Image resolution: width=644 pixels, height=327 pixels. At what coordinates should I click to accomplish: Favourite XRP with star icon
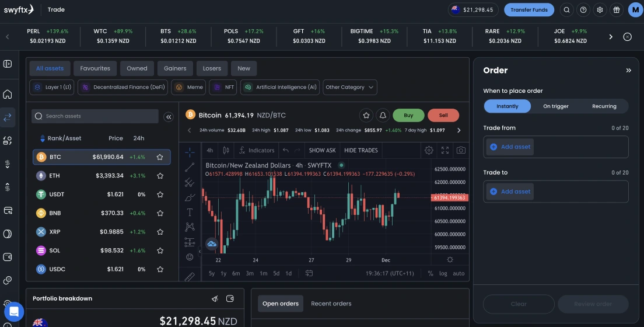coord(160,232)
